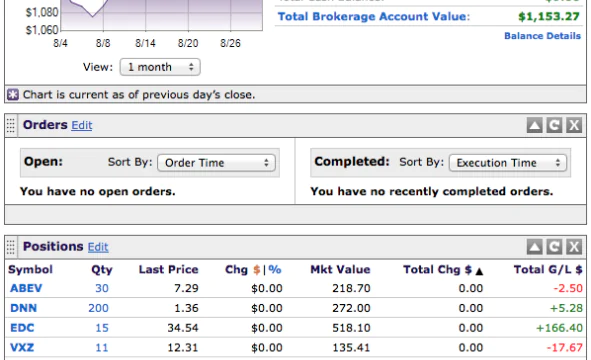The height and width of the screenshot is (360, 591).
Task: Select ABEV last price 7.29
Action: pyautogui.click(x=186, y=288)
